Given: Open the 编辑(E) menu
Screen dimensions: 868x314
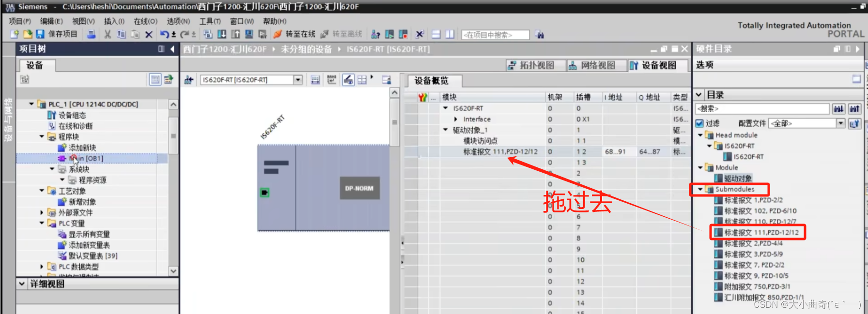Looking at the screenshot, I should pos(51,21).
